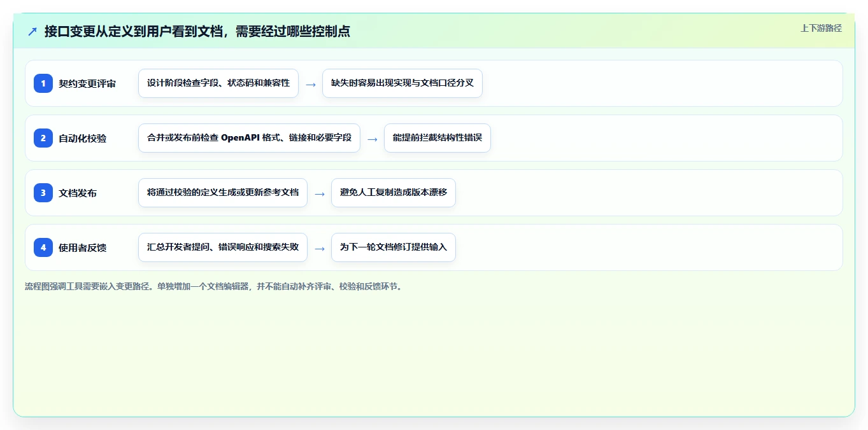Click the arrow in the 契约变更评审 row

pos(310,84)
